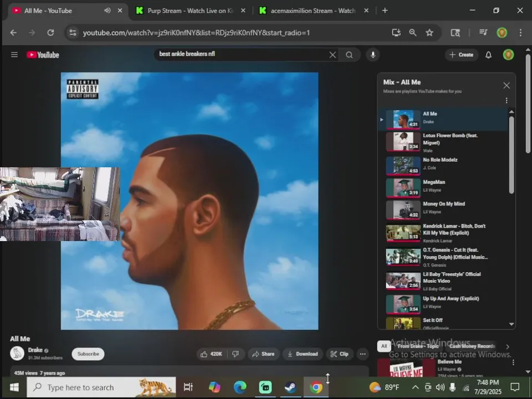This screenshot has height=399, width=532.
Task: Play O.T. Genasis Cut It
Action: [443, 257]
